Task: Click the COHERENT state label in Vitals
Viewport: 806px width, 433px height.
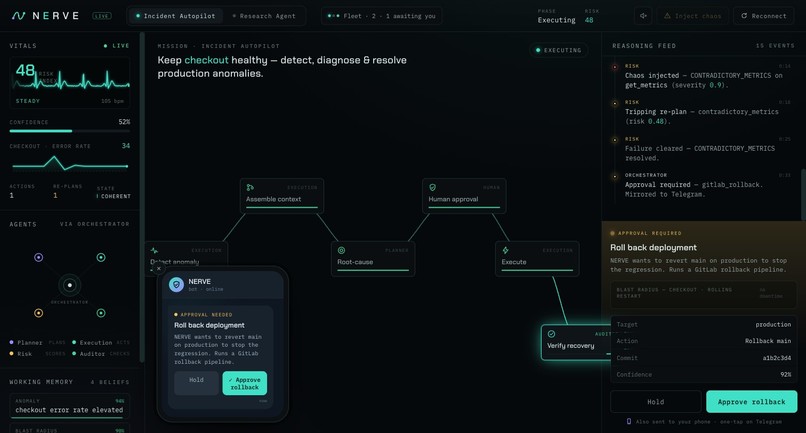Action: pyautogui.click(x=116, y=196)
